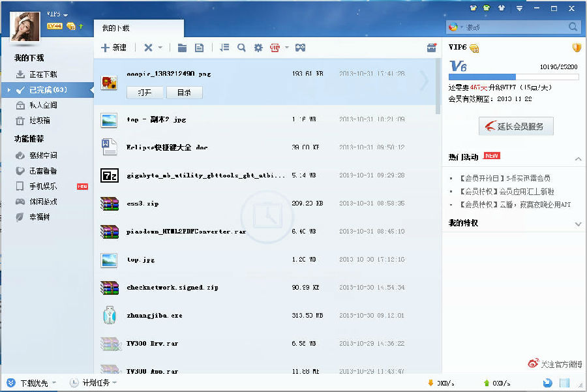This screenshot has height=392, width=587.
Task: Select the search icon in the toolbar
Action: [241, 47]
